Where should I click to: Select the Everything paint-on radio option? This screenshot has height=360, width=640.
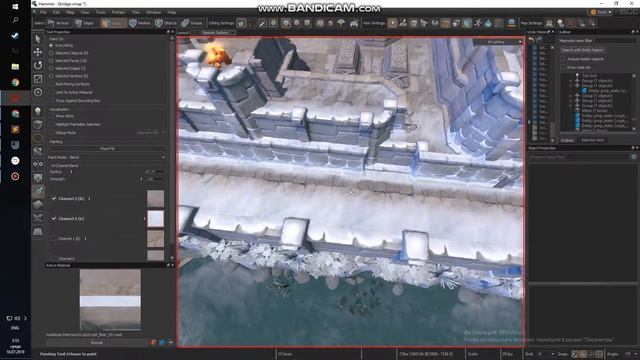click(51, 45)
